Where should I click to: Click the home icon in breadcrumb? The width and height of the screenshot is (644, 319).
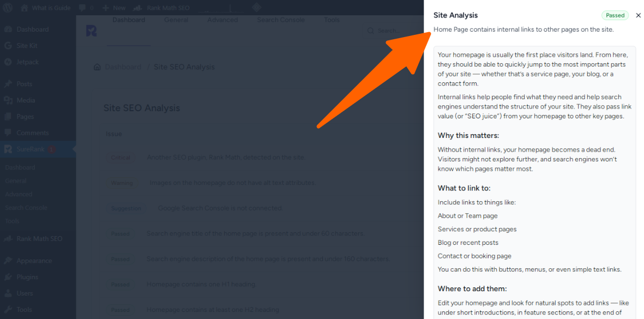click(x=97, y=67)
